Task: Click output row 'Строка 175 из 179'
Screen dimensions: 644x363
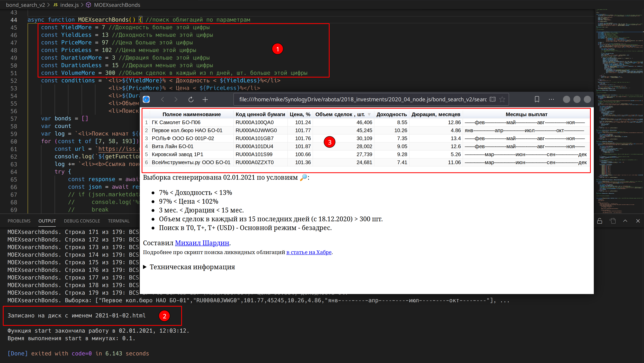Action: 73,262
